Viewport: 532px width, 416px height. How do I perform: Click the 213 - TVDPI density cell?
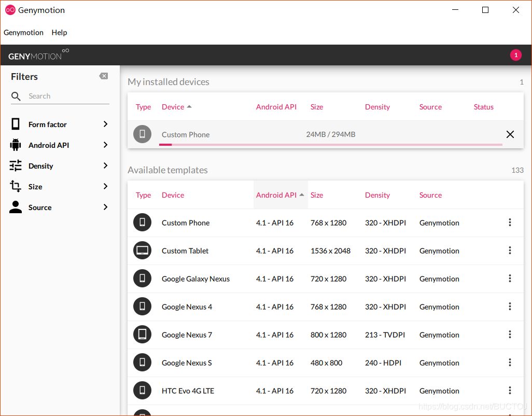tap(385, 335)
